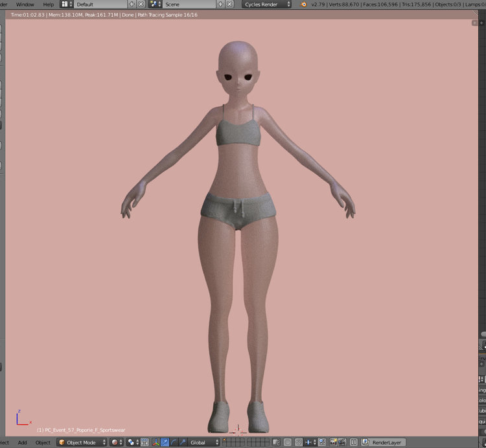Open the scene browser icon
The height and width of the screenshot is (448, 486).
(156, 5)
